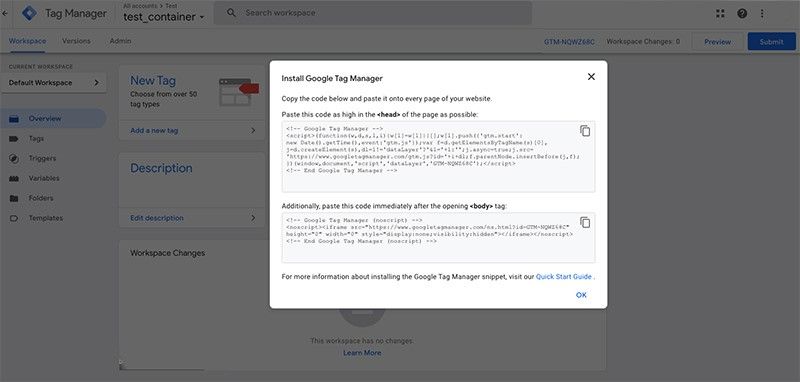Switch to the Workspace tab
800x382 pixels.
pyautogui.click(x=27, y=41)
